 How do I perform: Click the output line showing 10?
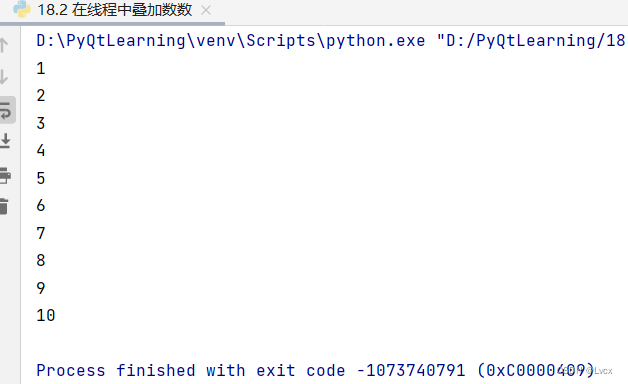[x=46, y=316]
